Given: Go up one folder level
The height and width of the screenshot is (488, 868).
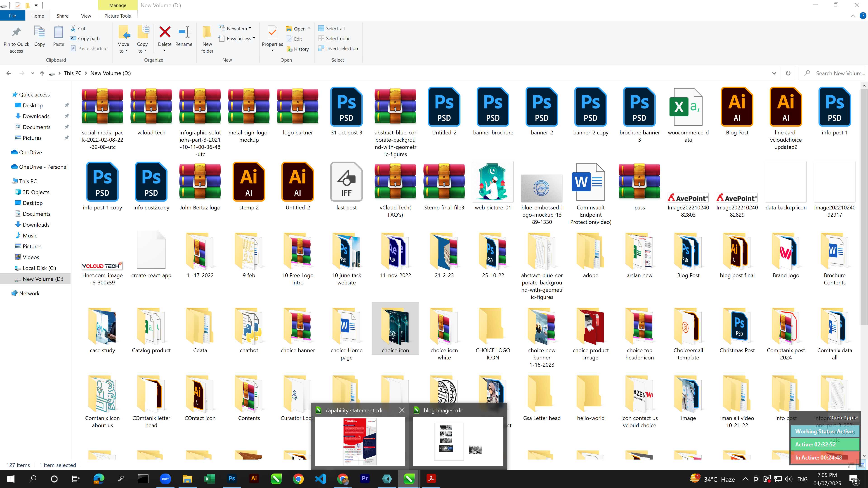Looking at the screenshot, I should pos(42,73).
